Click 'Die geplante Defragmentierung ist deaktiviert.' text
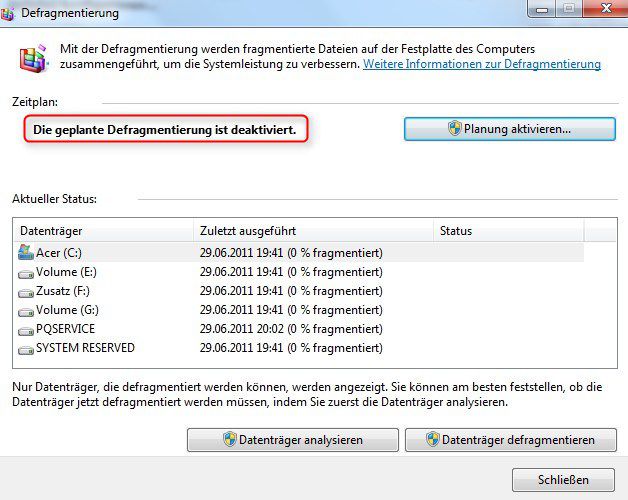The image size is (628, 500). pos(165,130)
